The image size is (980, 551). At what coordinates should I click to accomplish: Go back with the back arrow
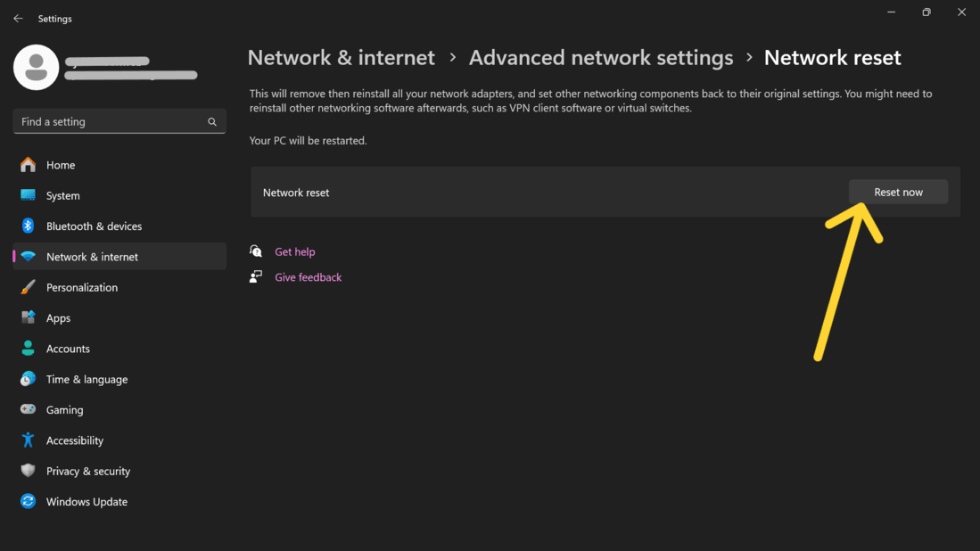point(18,19)
